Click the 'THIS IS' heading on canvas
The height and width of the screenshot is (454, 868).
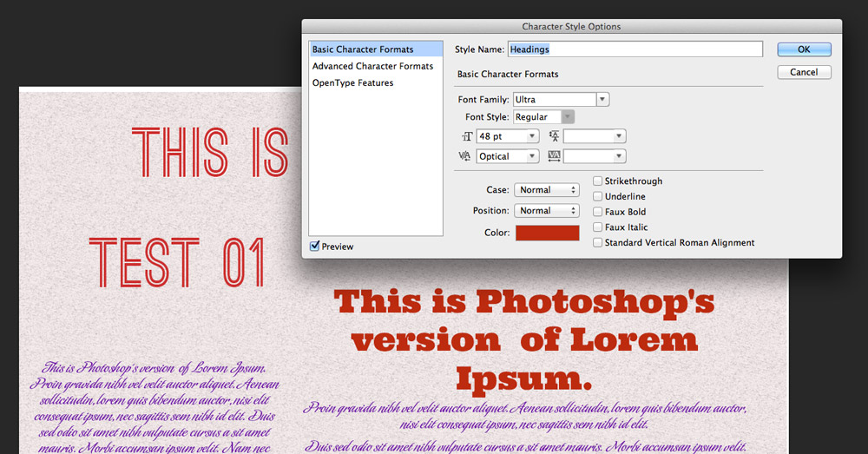[210, 152]
